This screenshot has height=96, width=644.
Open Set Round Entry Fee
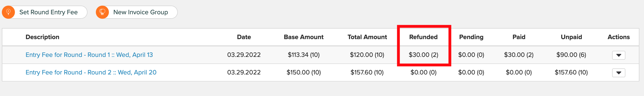(44, 12)
